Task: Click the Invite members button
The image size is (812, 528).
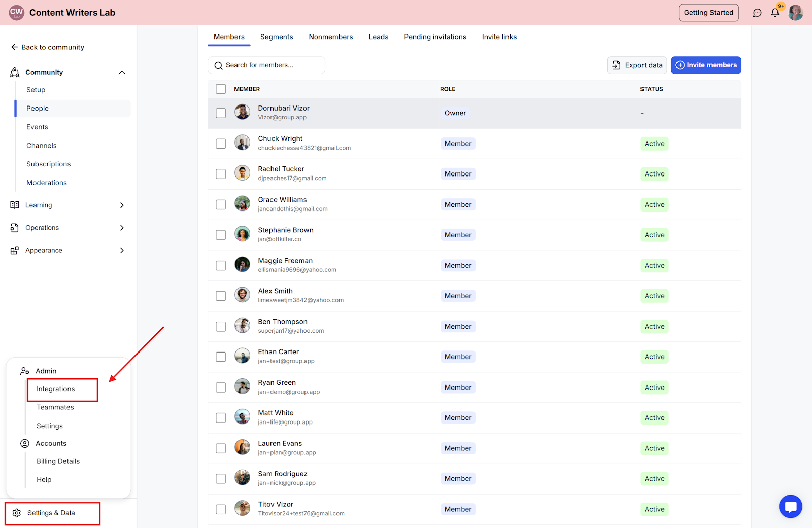Action: tap(706, 65)
